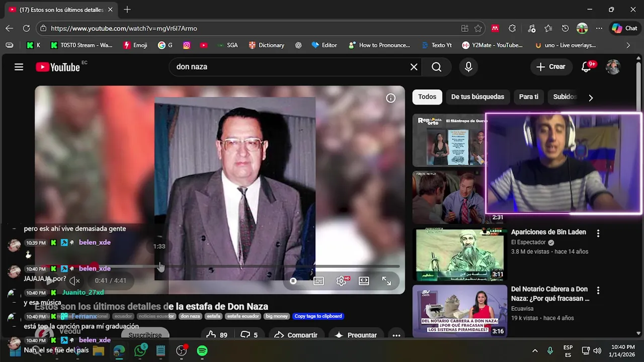Open the Copilot Chat button
Image resolution: width=644 pixels, height=362 pixels.
click(x=624, y=29)
